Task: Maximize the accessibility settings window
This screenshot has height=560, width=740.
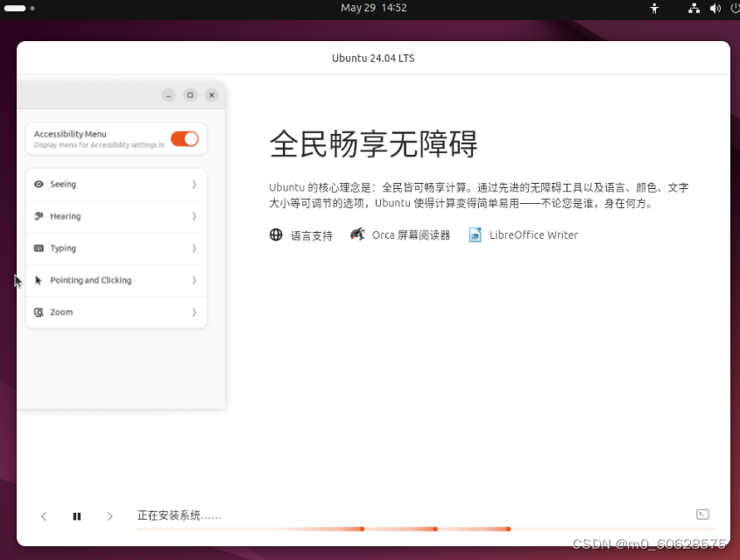Action: [x=190, y=95]
